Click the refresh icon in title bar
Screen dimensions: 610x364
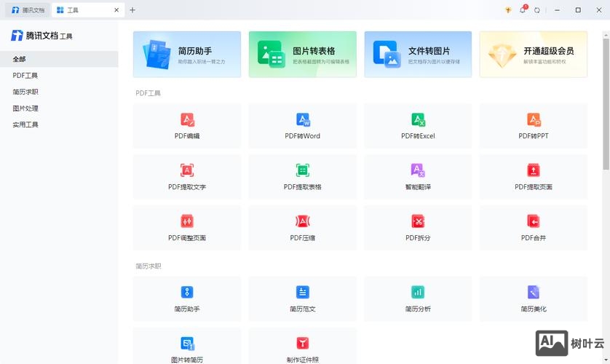tap(537, 10)
